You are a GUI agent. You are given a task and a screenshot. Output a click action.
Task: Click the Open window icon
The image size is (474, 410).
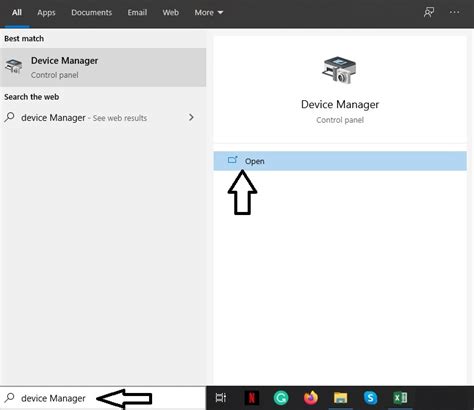coord(232,160)
